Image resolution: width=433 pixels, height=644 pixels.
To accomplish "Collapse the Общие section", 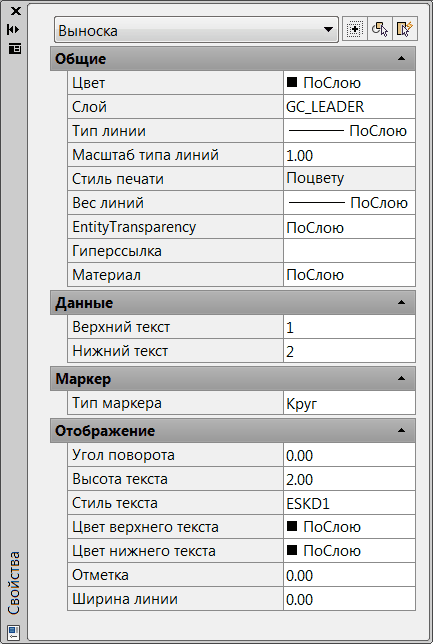I will pyautogui.click(x=401, y=59).
